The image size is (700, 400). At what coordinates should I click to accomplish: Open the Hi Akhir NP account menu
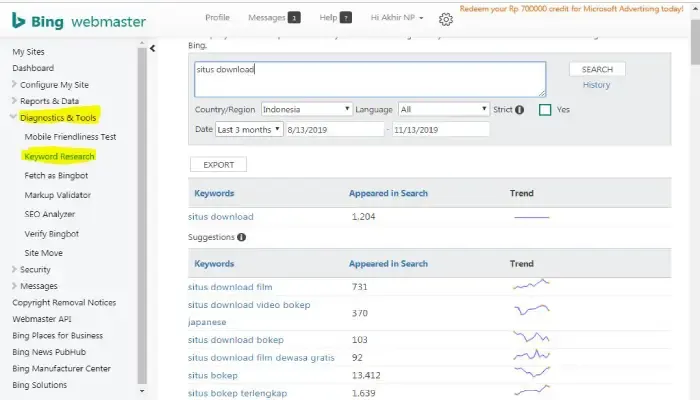[x=397, y=17]
